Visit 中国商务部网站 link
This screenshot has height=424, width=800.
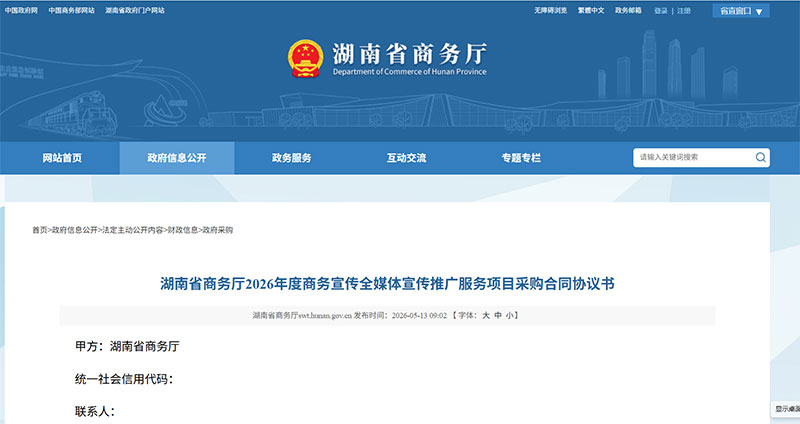tap(71, 11)
